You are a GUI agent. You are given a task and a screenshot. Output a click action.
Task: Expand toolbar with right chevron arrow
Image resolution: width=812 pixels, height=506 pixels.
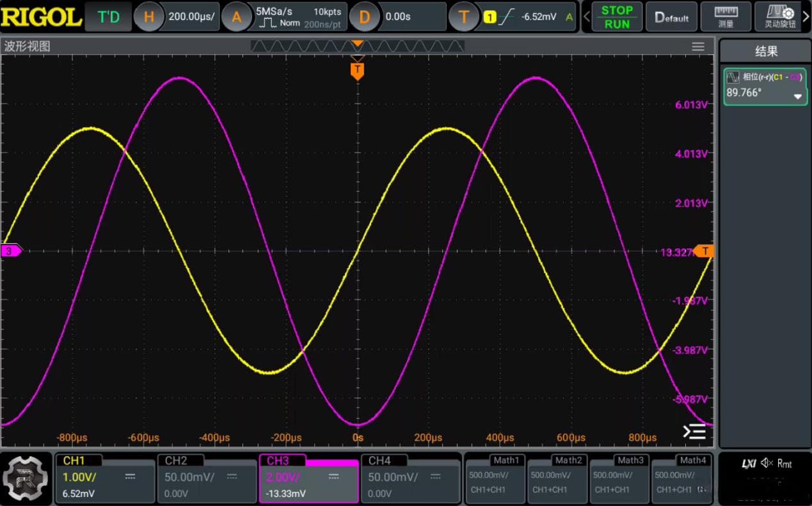click(806, 17)
